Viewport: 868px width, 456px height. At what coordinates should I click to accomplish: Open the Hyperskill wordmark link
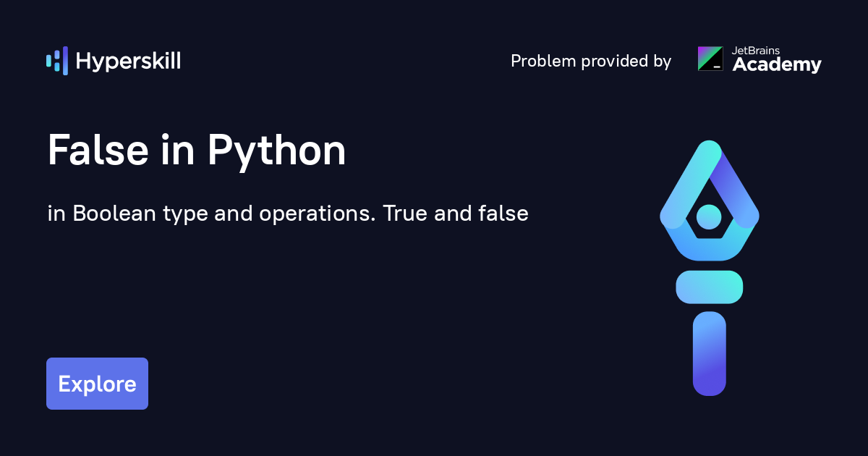pyautogui.click(x=128, y=62)
